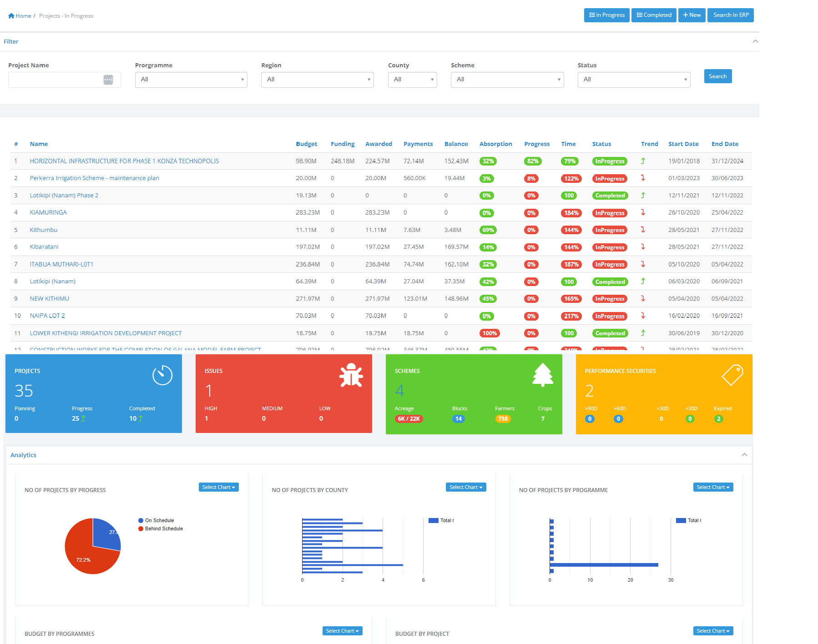Open the Status filter dropdown

coord(634,80)
